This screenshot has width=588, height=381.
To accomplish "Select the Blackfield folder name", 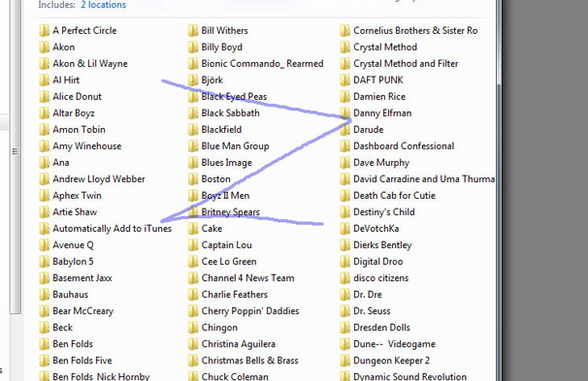I will click(x=221, y=130).
